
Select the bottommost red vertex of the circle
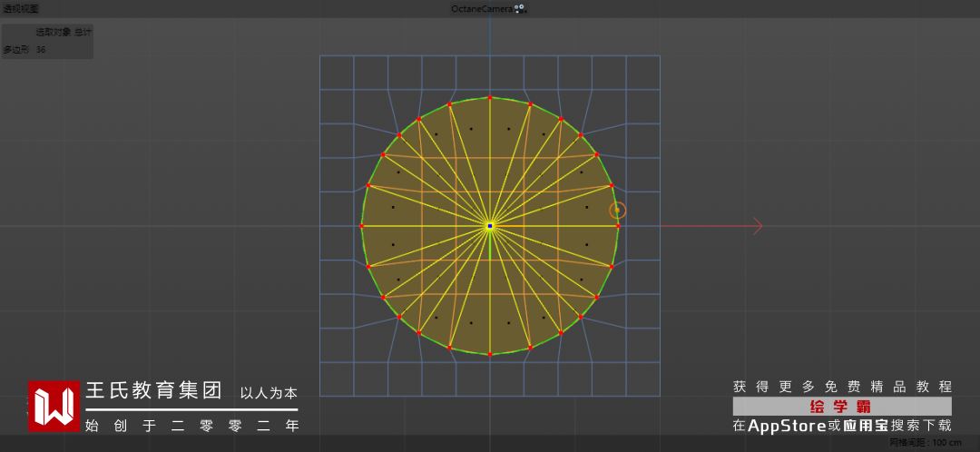(x=490, y=355)
